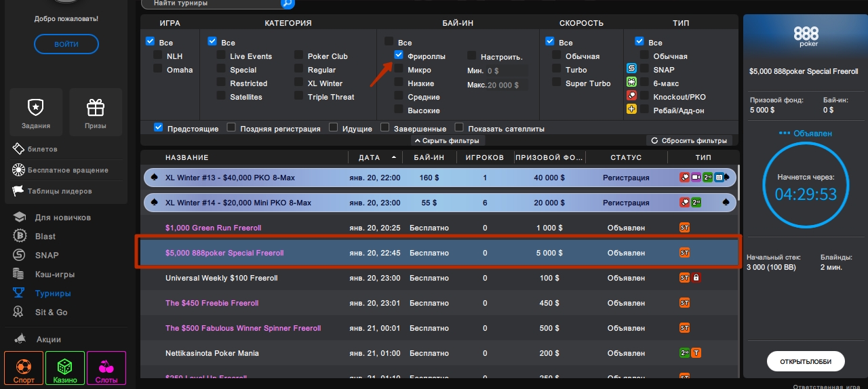Click the Блайнды value 2 мин.
The width and height of the screenshot is (868, 389).
[831, 268]
